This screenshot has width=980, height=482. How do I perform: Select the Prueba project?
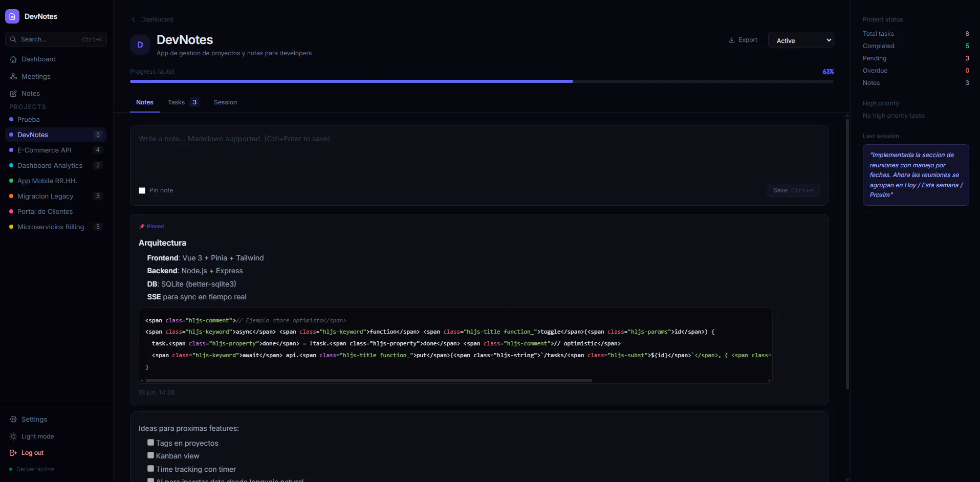pyautogui.click(x=56, y=119)
